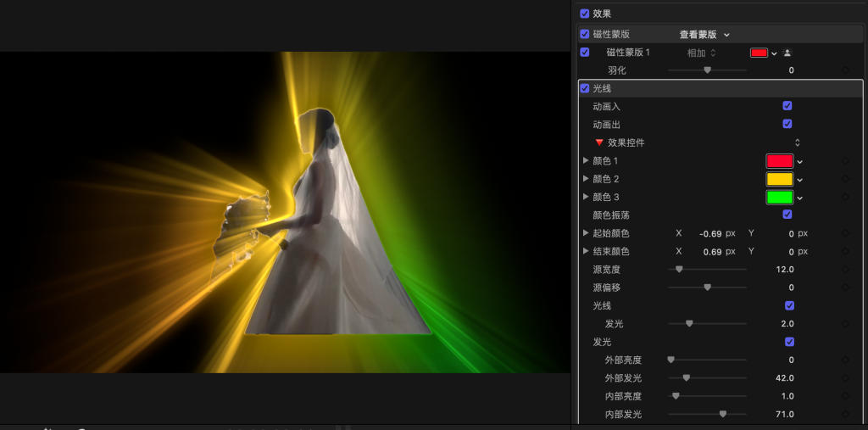
Task: Select the 光线 effect header
Action: (x=602, y=88)
